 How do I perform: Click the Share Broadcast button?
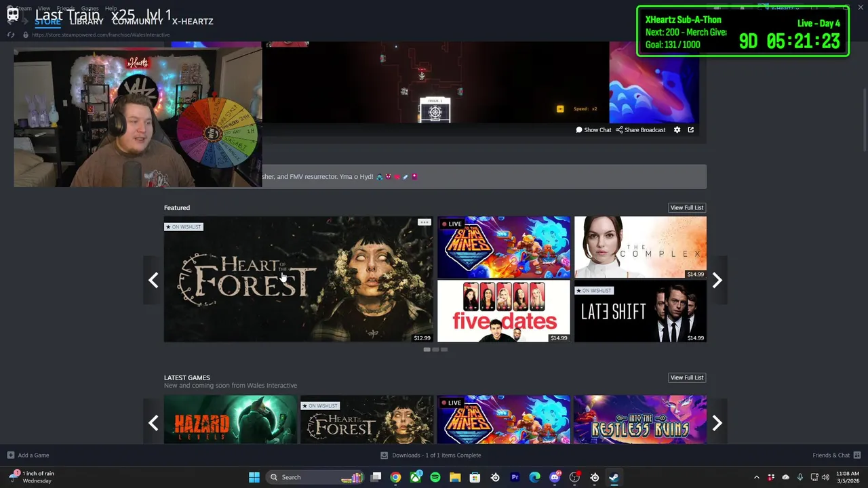[x=641, y=129]
